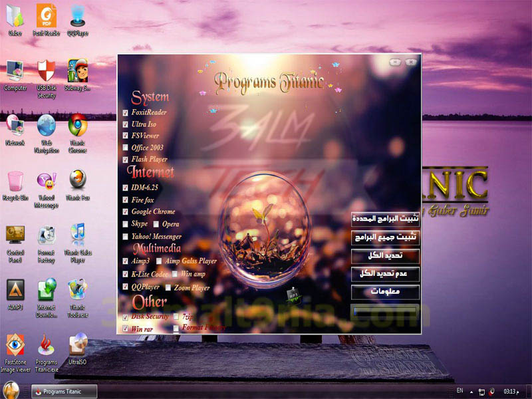Image resolution: width=532 pixels, height=399 pixels.
Task: Open the UltraISO desktop icon
Action: (78, 350)
